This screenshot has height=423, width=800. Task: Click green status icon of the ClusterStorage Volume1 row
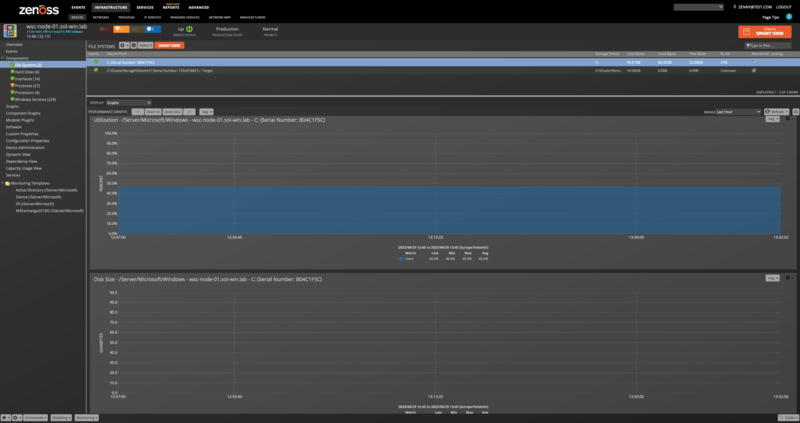coord(95,70)
